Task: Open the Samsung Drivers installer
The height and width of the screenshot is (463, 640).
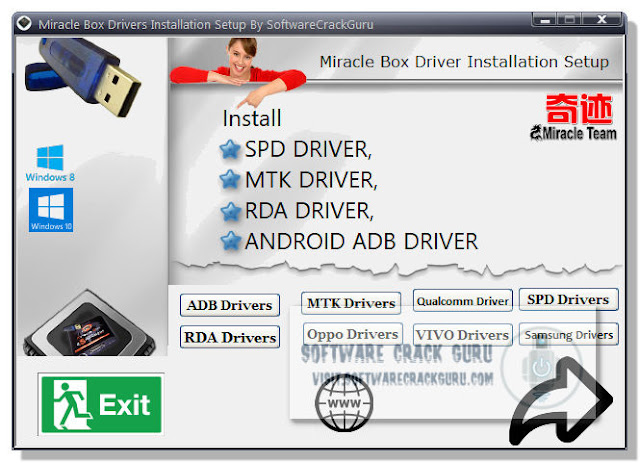Action: pos(569,334)
